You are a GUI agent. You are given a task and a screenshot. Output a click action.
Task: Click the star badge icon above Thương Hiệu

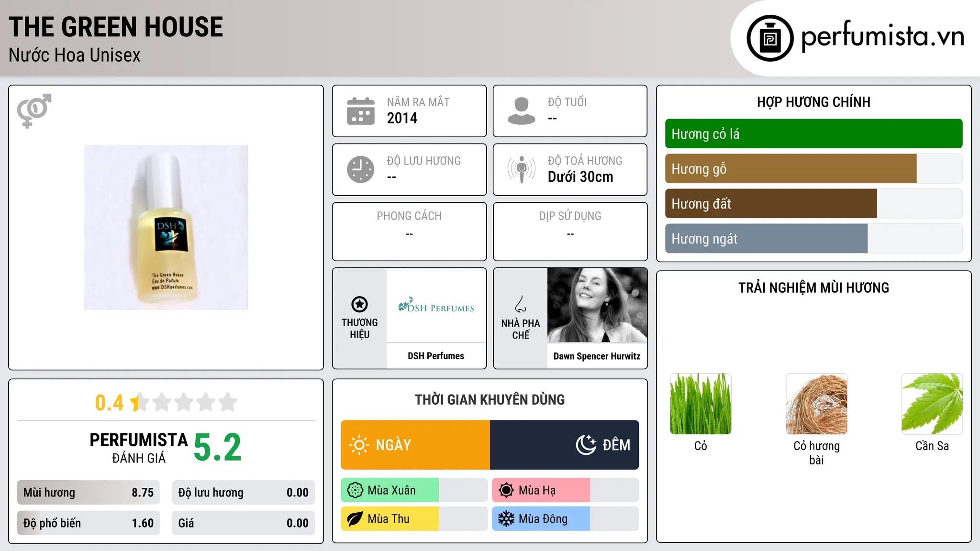(359, 304)
